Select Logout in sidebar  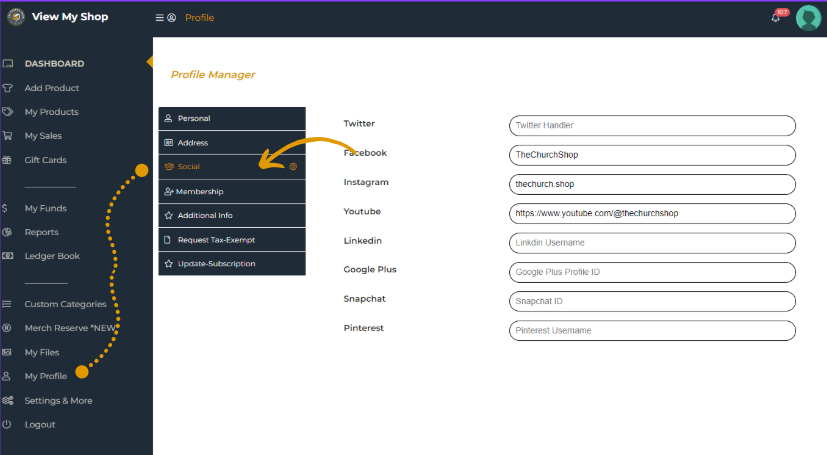pyautogui.click(x=40, y=424)
